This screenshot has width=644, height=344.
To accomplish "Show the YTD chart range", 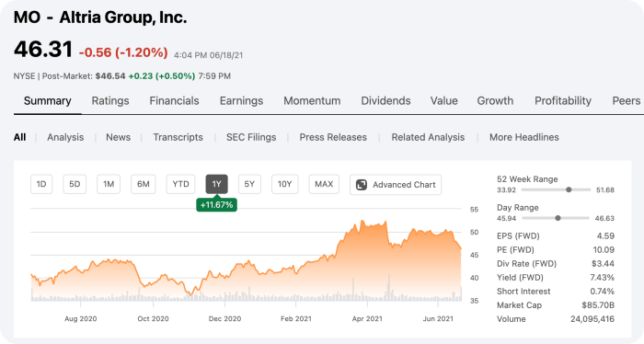I will [x=180, y=184].
